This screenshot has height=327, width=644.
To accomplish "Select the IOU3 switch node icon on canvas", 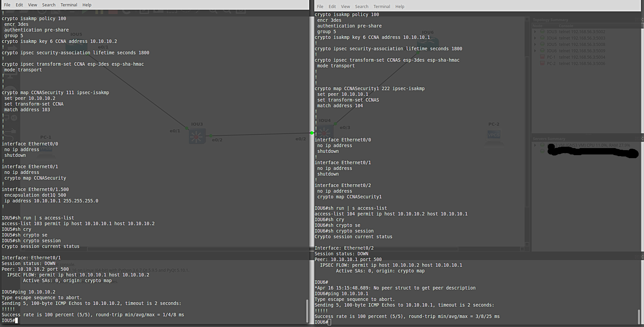I will 197,136.
